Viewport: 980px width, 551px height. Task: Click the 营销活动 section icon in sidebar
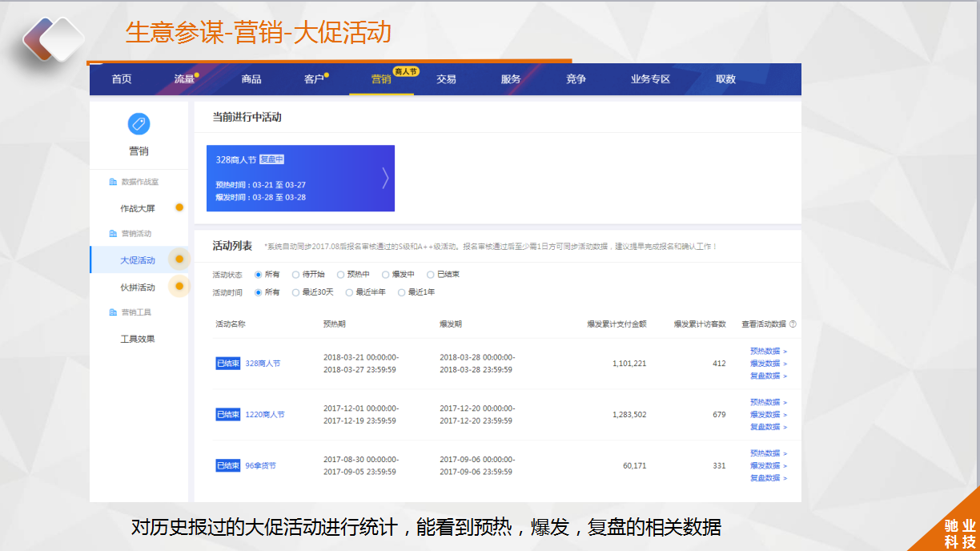(113, 234)
